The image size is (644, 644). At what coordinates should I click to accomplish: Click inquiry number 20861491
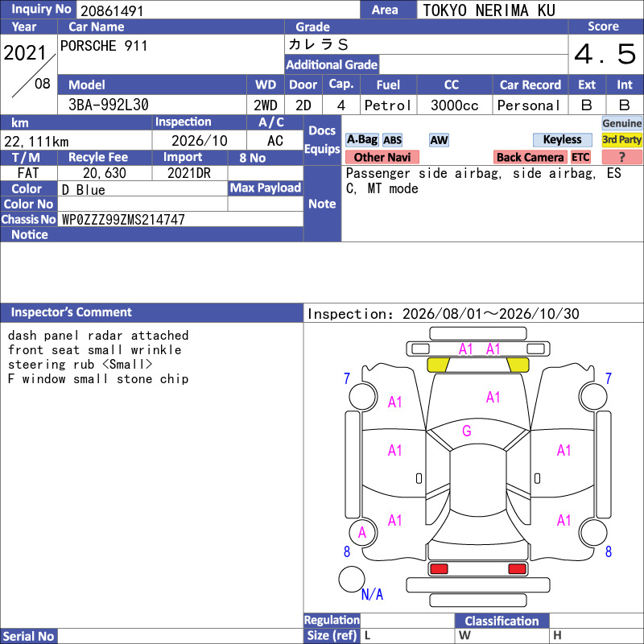[x=112, y=11]
